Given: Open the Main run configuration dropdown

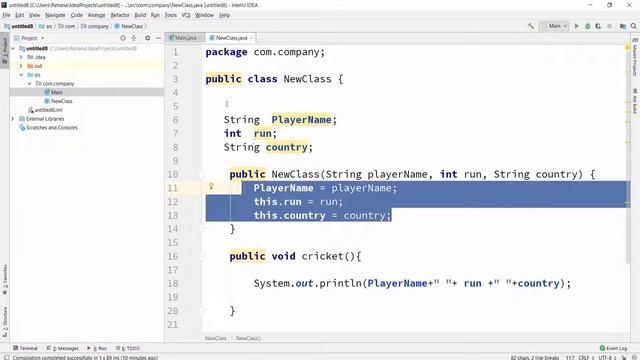Looking at the screenshot, I should point(554,26).
